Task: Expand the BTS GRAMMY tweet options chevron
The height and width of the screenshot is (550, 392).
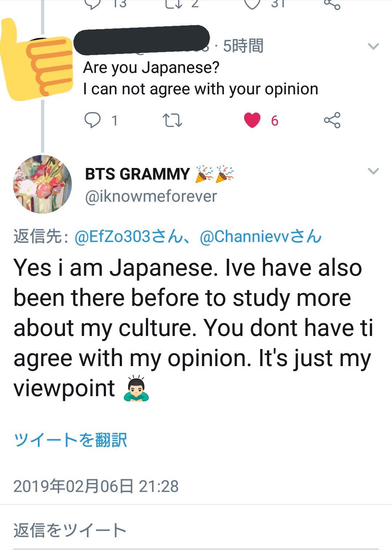Action: pyautogui.click(x=373, y=171)
